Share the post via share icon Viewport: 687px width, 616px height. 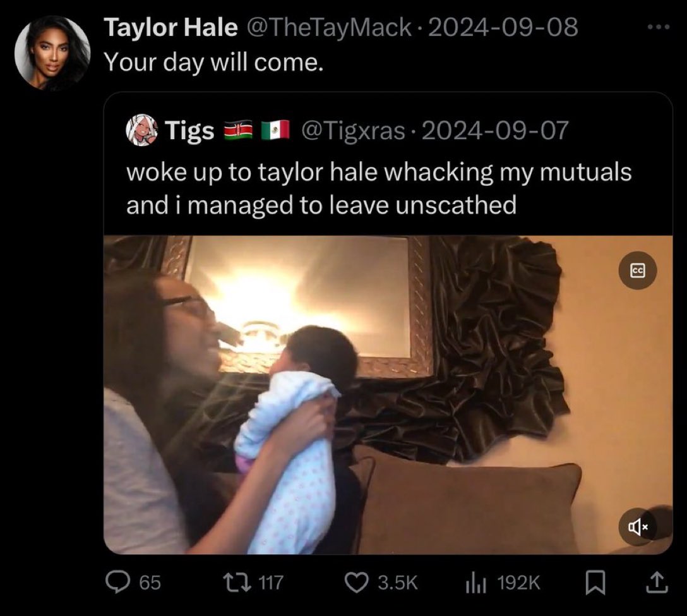(x=658, y=583)
